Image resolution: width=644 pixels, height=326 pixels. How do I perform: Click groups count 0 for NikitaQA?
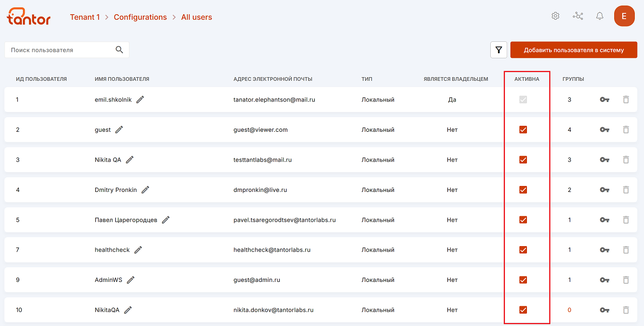570,310
